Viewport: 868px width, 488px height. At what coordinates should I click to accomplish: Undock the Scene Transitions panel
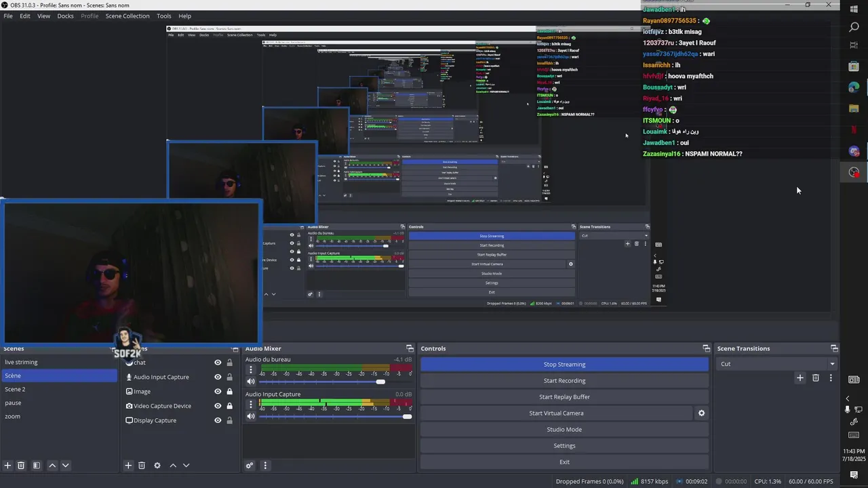(834, 348)
